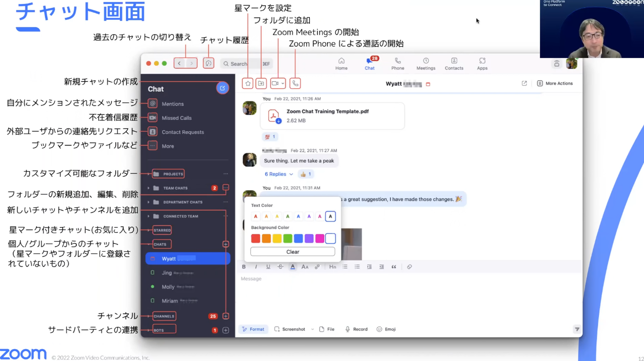The width and height of the screenshot is (644, 361).
Task: Toggle italic formatting
Action: 256,267
